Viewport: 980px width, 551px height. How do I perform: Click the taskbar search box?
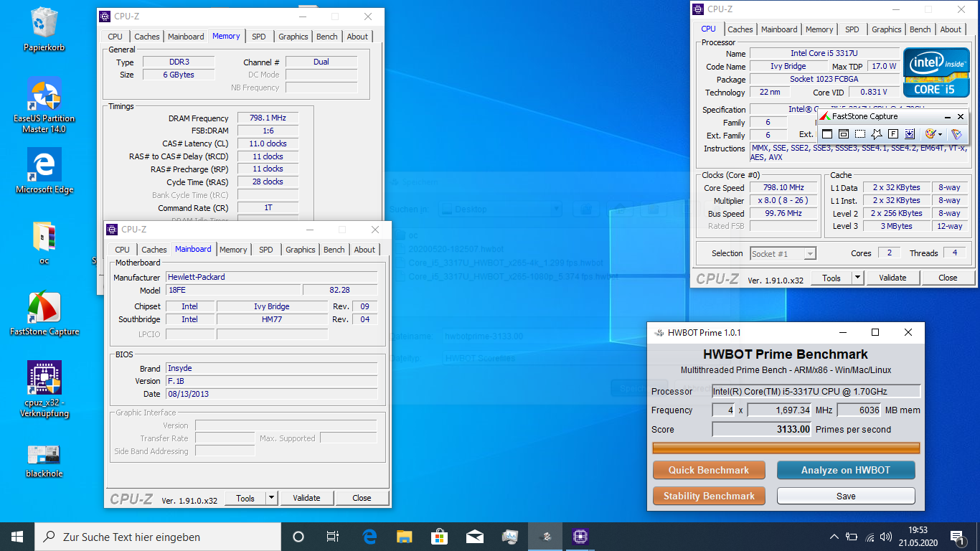(x=158, y=537)
